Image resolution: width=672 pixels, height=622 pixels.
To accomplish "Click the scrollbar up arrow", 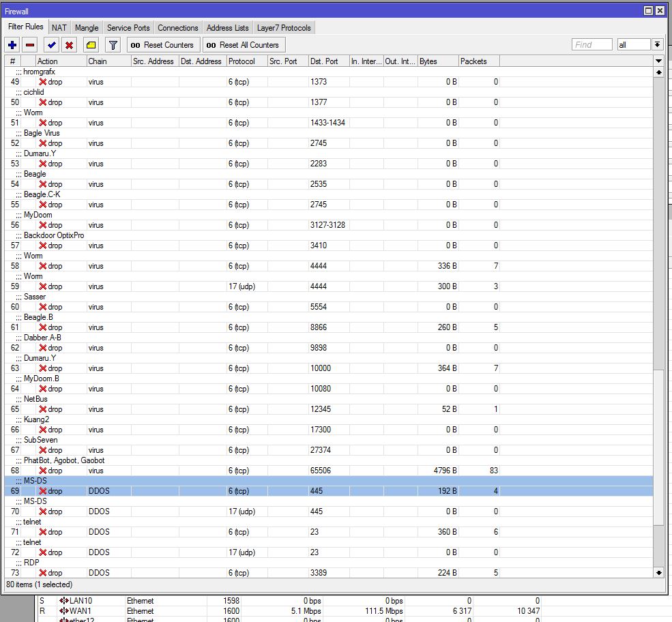I will [659, 72].
